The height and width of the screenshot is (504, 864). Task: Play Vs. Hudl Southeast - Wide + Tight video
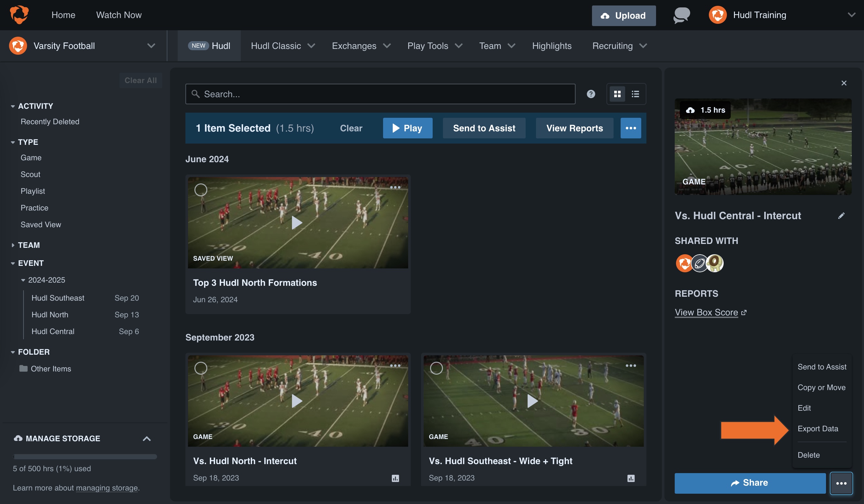532,401
